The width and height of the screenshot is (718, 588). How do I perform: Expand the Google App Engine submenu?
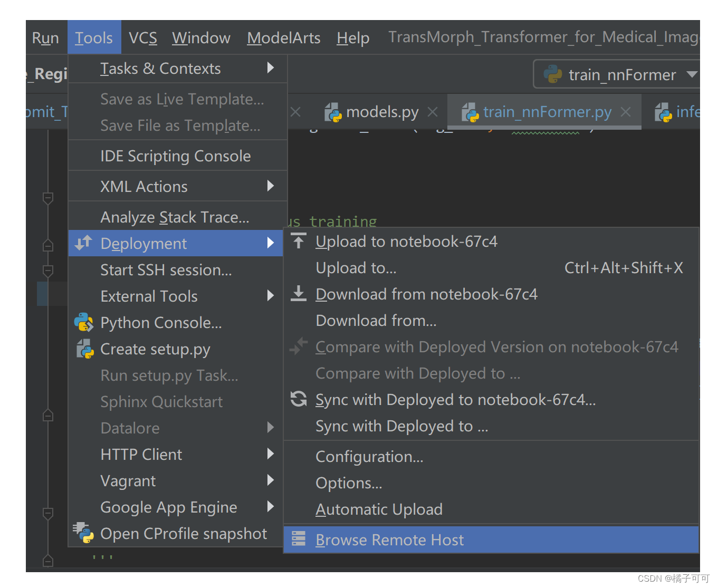[271, 506]
